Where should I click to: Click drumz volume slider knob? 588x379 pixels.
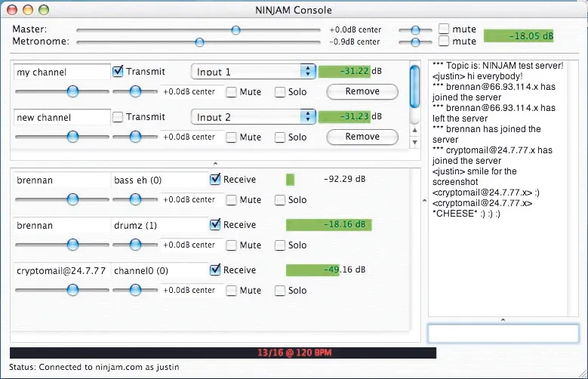(72, 245)
